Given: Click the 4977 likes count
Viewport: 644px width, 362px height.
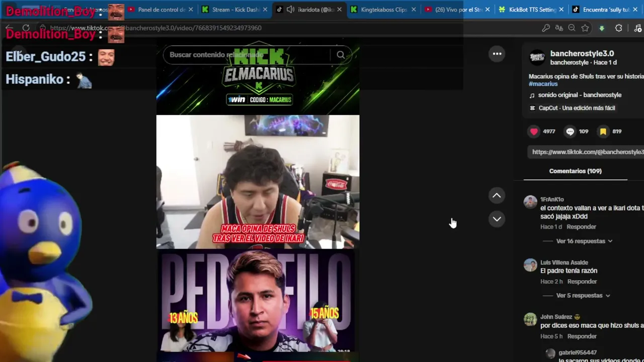Looking at the screenshot, I should click(549, 131).
